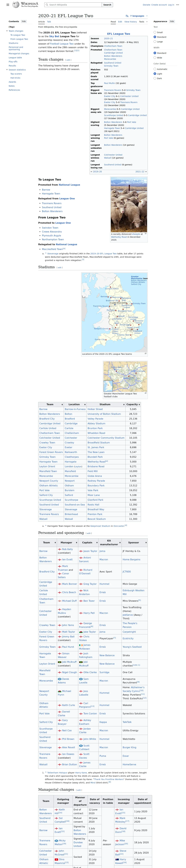Select Standard text size

point(155,37)
